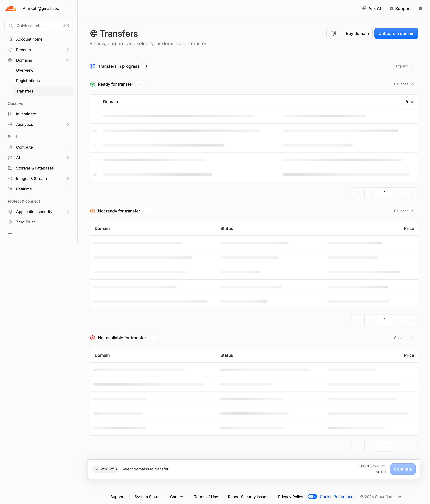Open the System Status footer link
The width and height of the screenshot is (430, 504).
[147, 497]
